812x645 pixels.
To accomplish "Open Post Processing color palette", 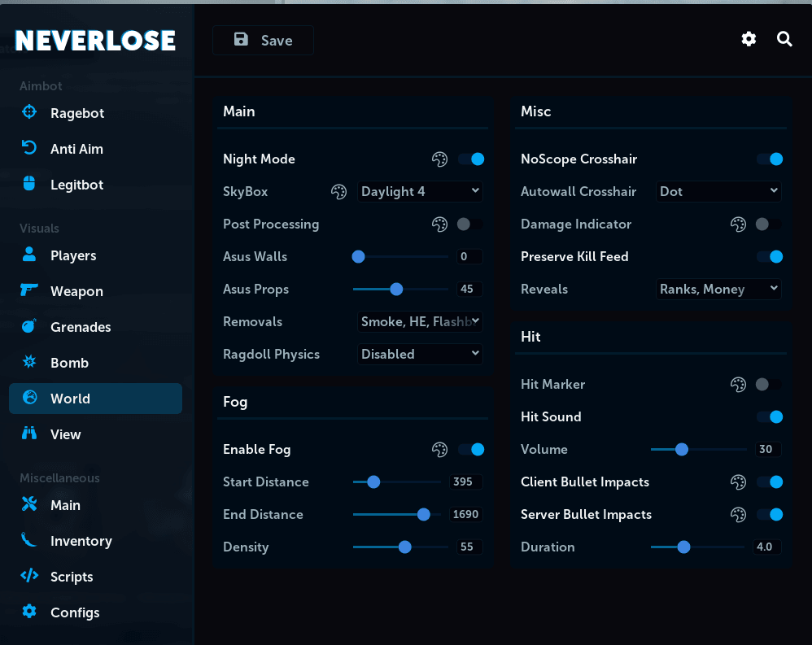I will [x=439, y=224].
